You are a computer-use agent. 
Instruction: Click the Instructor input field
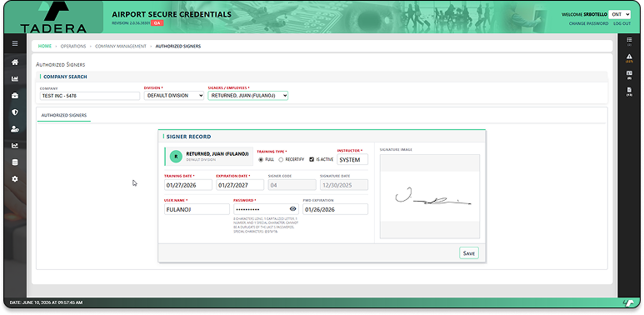(352, 160)
